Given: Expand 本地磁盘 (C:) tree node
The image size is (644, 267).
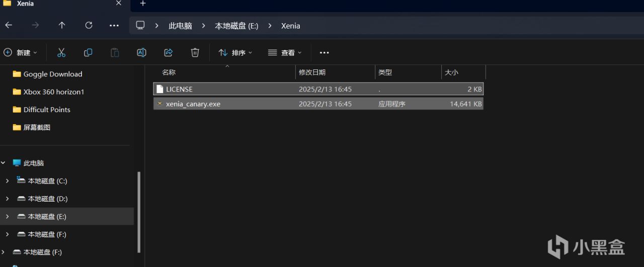Looking at the screenshot, I should (x=7, y=181).
